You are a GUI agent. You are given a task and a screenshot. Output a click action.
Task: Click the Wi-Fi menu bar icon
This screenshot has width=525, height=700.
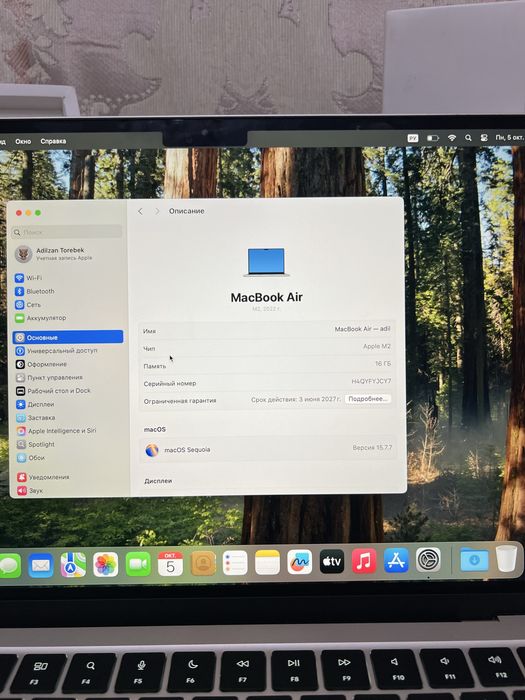452,138
